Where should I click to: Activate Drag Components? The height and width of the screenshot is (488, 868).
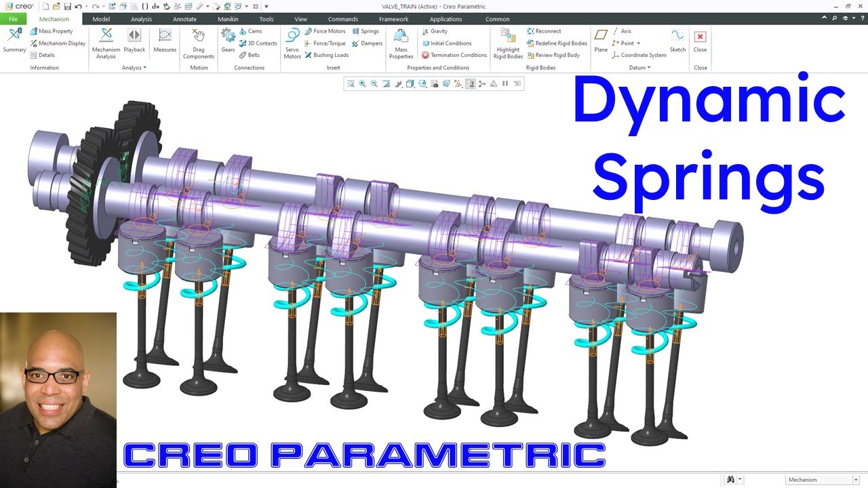[199, 43]
